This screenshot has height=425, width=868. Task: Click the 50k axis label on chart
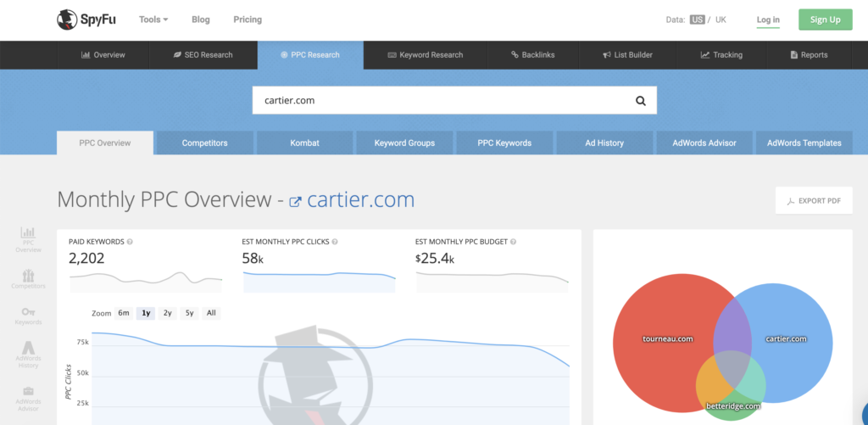[82, 373]
